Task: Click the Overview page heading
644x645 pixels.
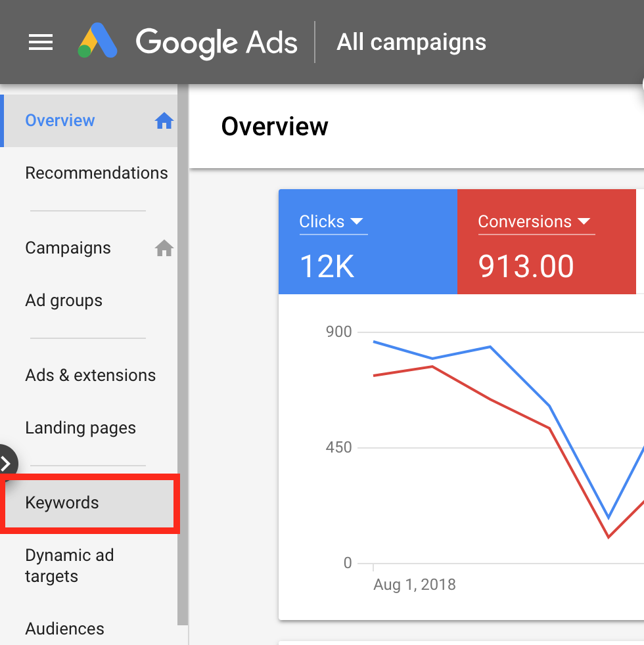Action: [275, 126]
